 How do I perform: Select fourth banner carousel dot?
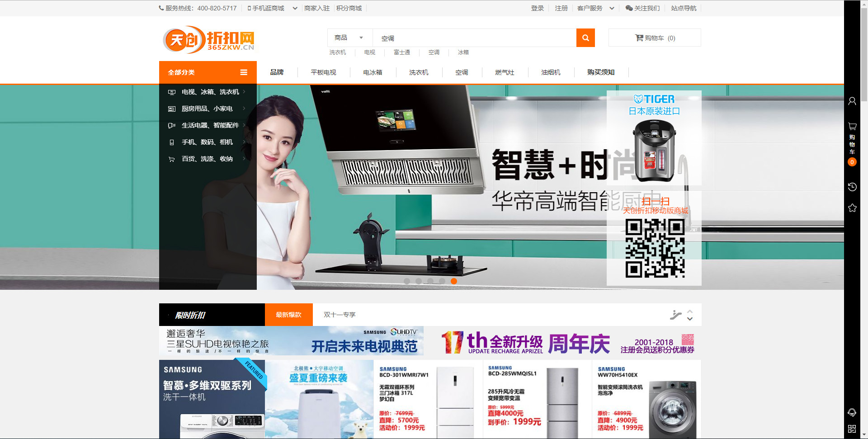click(x=442, y=281)
